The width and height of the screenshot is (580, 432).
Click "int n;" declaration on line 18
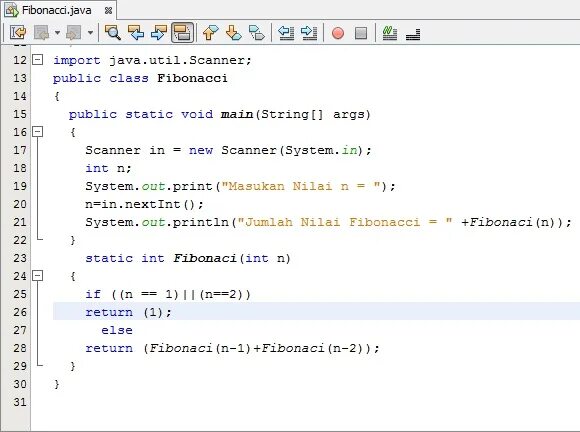[x=108, y=168]
